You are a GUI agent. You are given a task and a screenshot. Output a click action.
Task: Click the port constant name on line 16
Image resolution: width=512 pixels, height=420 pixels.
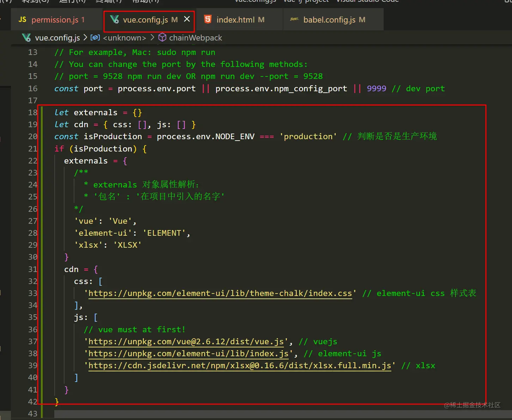tap(93, 88)
